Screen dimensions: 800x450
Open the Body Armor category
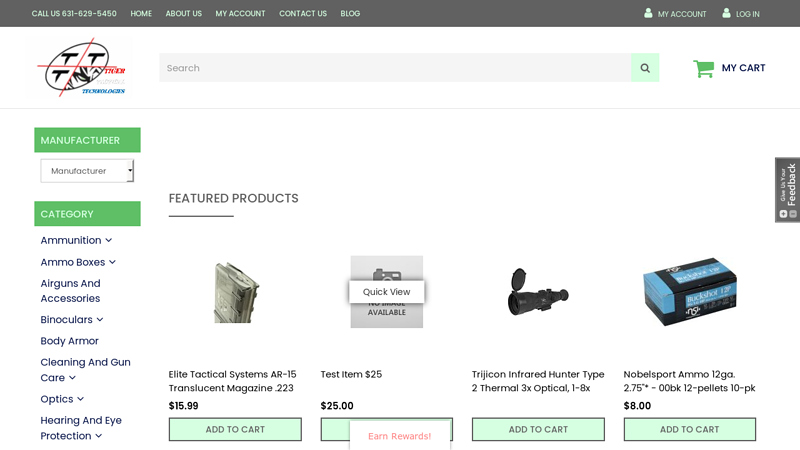tap(69, 341)
